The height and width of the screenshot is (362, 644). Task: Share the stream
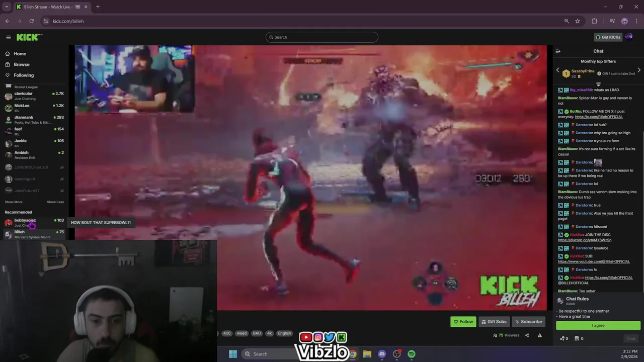click(x=527, y=335)
